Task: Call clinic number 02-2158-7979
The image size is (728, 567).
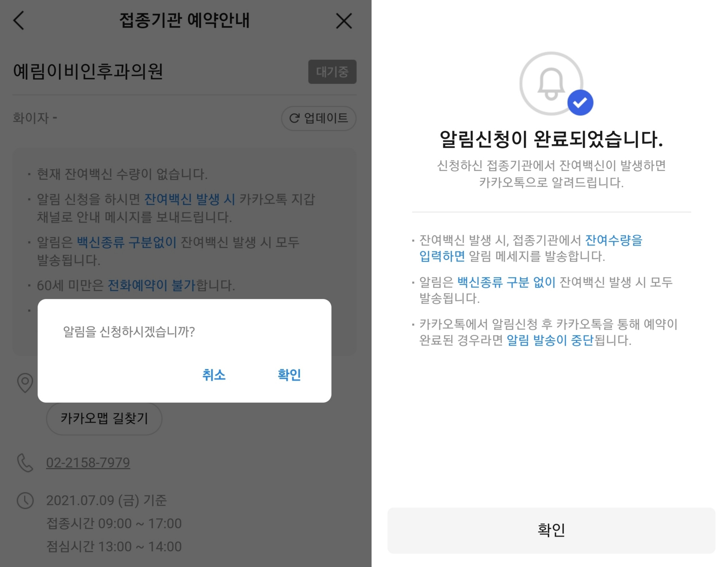Action: (x=88, y=463)
